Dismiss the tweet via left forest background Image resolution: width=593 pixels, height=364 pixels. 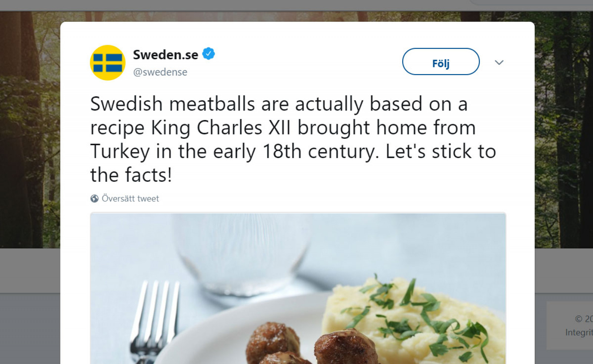[x=30, y=130]
